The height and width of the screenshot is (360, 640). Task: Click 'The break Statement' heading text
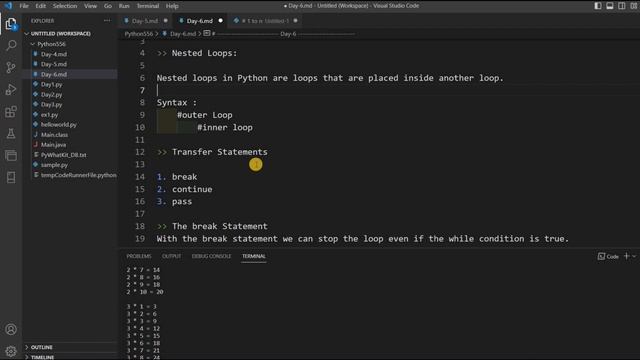220,226
